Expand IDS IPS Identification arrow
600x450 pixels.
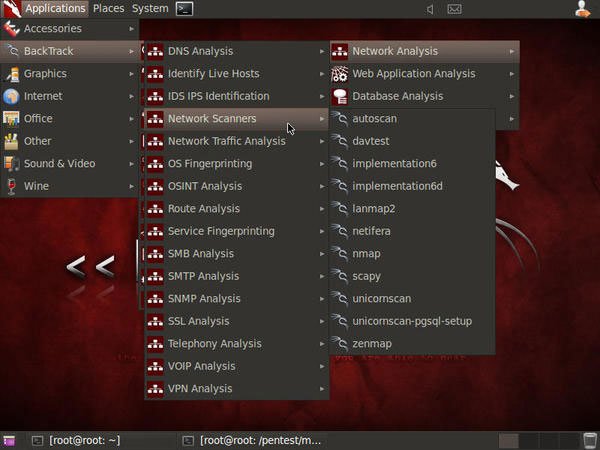(322, 96)
